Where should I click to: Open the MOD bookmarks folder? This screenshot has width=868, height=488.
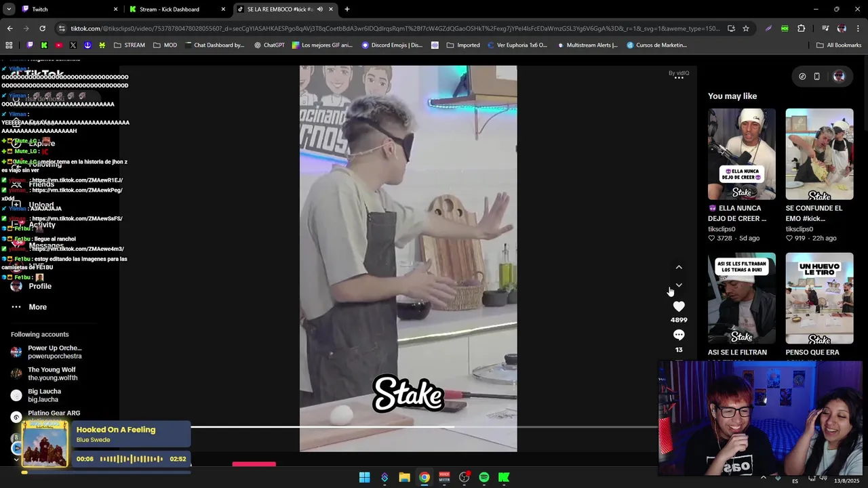point(165,45)
